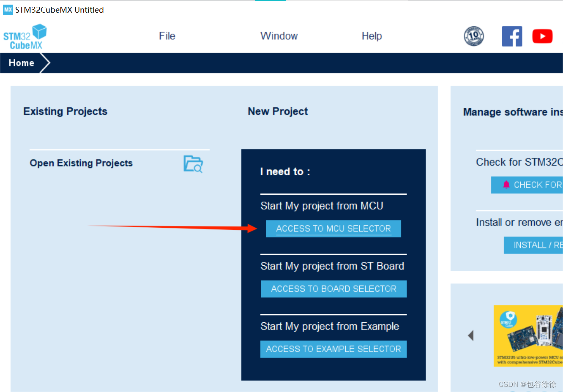Image resolution: width=563 pixels, height=392 pixels.
Task: Open the Window menu
Action: 279,36
